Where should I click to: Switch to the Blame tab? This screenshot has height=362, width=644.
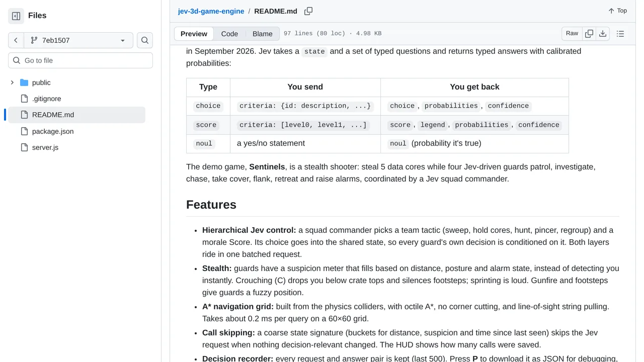point(263,34)
